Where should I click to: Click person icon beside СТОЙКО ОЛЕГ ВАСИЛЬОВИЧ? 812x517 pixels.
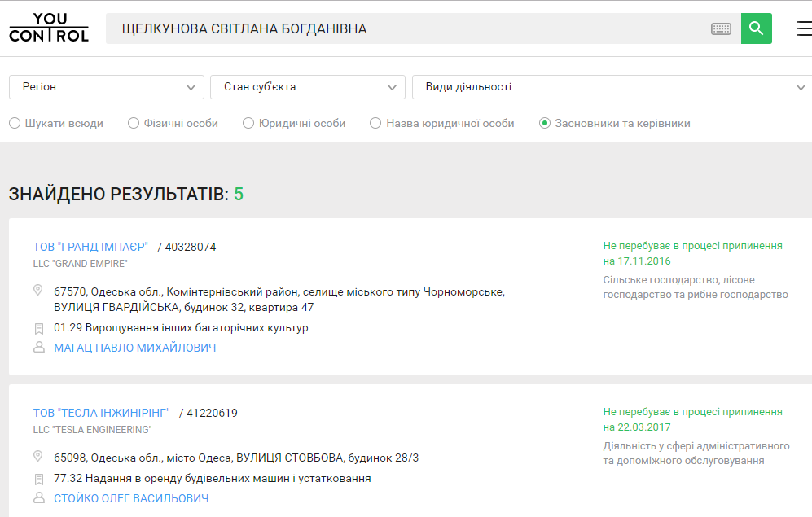coord(39,497)
